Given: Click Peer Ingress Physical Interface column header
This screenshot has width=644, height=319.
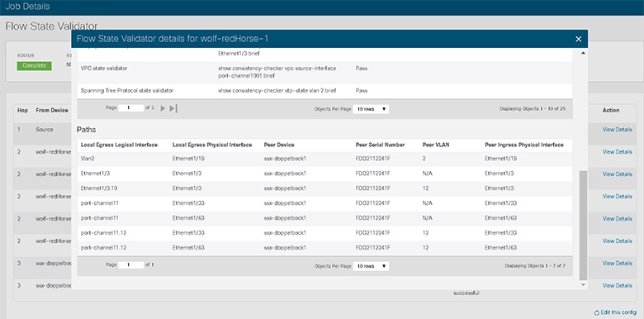Looking at the screenshot, I should (x=524, y=145).
